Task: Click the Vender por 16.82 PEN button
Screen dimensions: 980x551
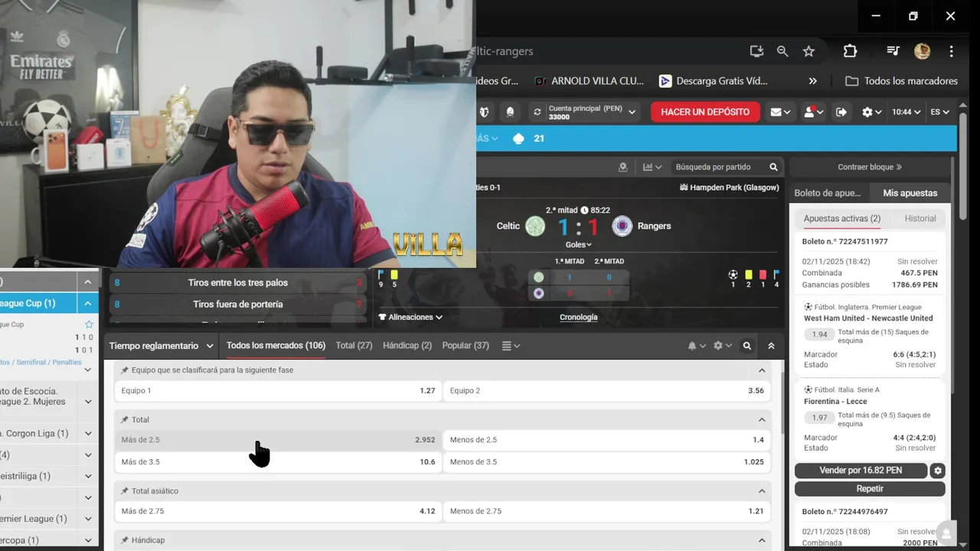Action: tap(861, 471)
